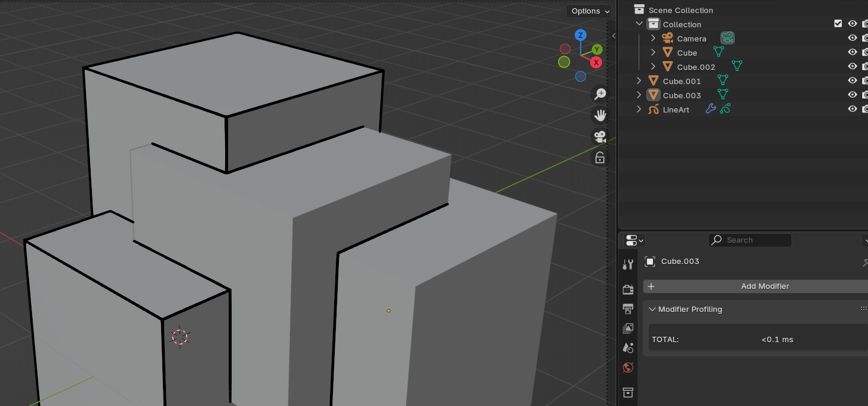Open the Tool properties tab
The width and height of the screenshot is (868, 406).
pyautogui.click(x=628, y=264)
